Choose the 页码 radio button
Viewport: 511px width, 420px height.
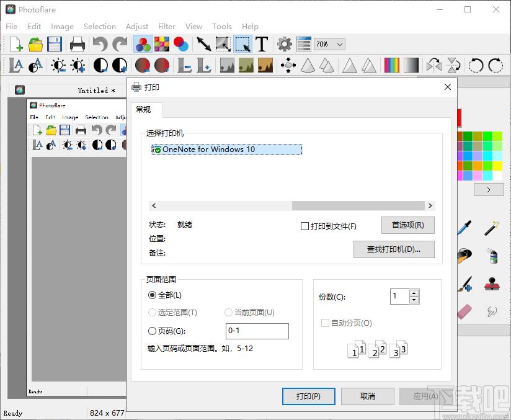tap(153, 331)
